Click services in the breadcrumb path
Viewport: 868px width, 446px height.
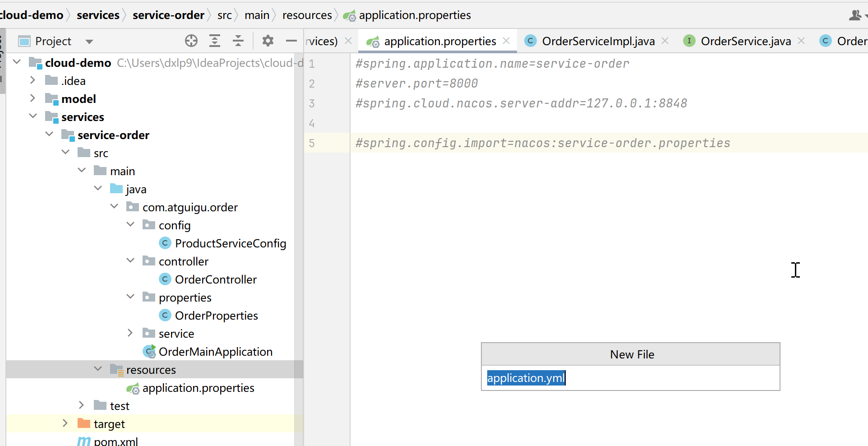[x=98, y=15]
